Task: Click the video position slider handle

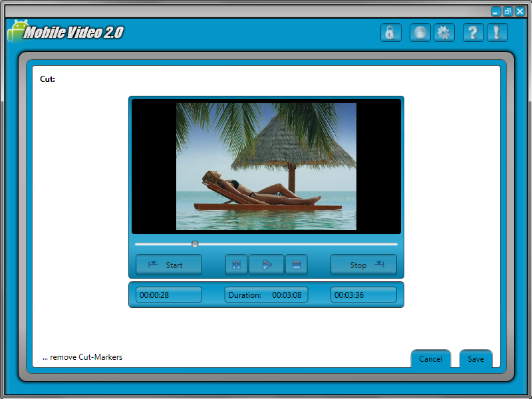Action: point(195,244)
